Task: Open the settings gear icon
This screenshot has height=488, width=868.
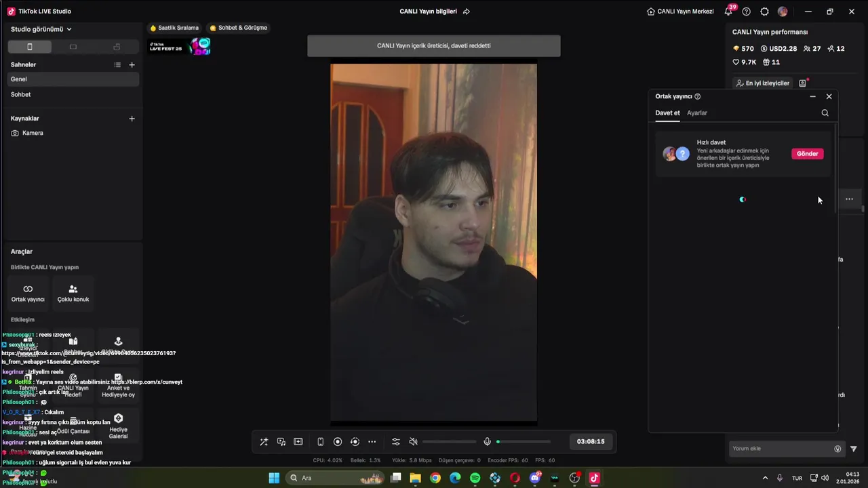Action: coord(764,12)
